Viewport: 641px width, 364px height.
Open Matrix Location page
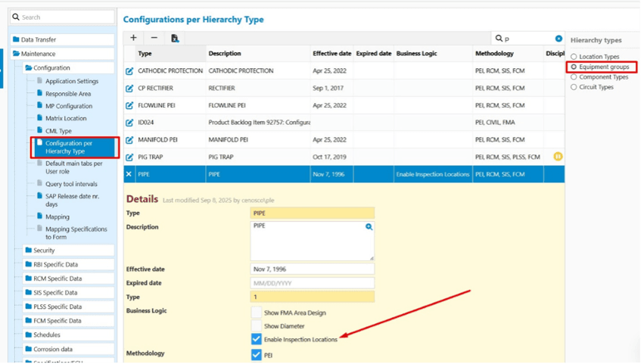click(66, 118)
